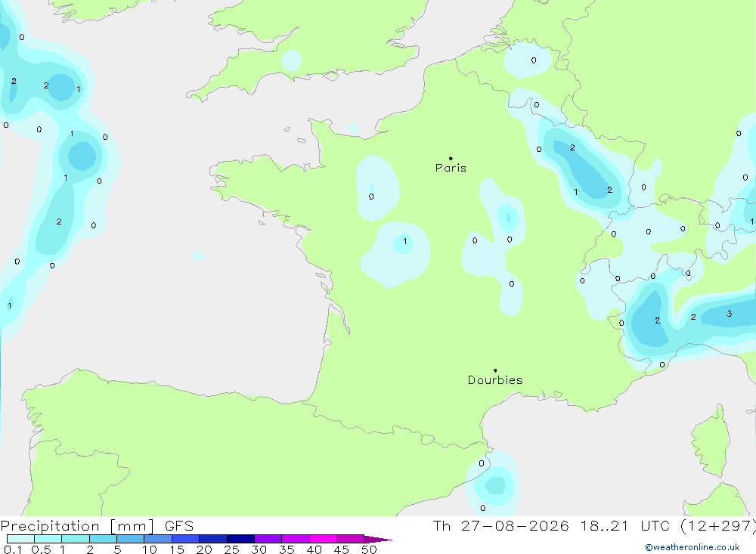Click the 25 legend scale number
This screenshot has width=756, height=554.
point(232,549)
